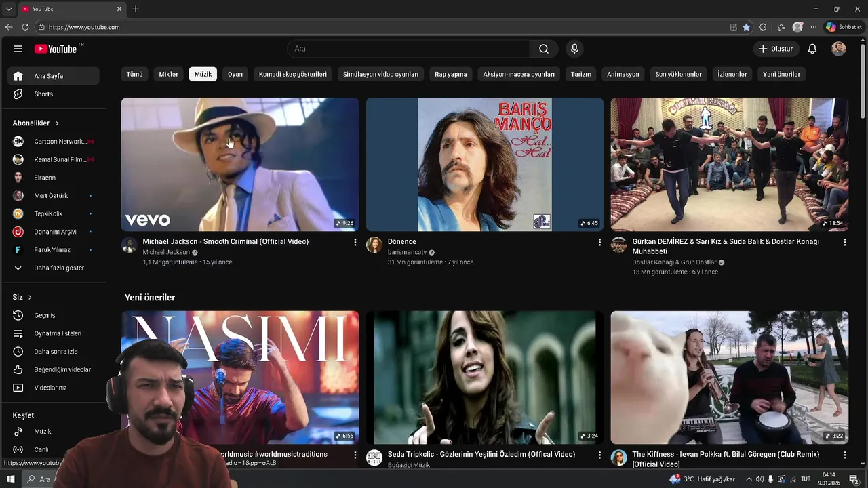Open new browser tab with plus

tap(136, 9)
